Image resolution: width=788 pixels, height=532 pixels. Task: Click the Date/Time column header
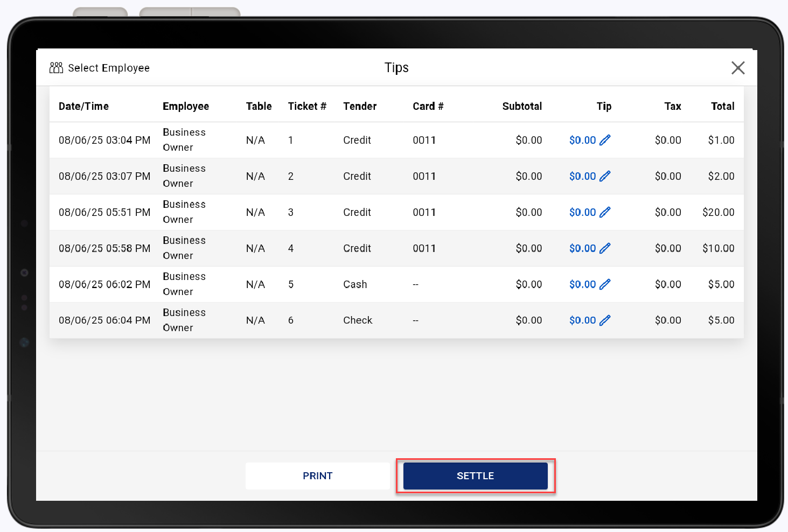pos(83,106)
